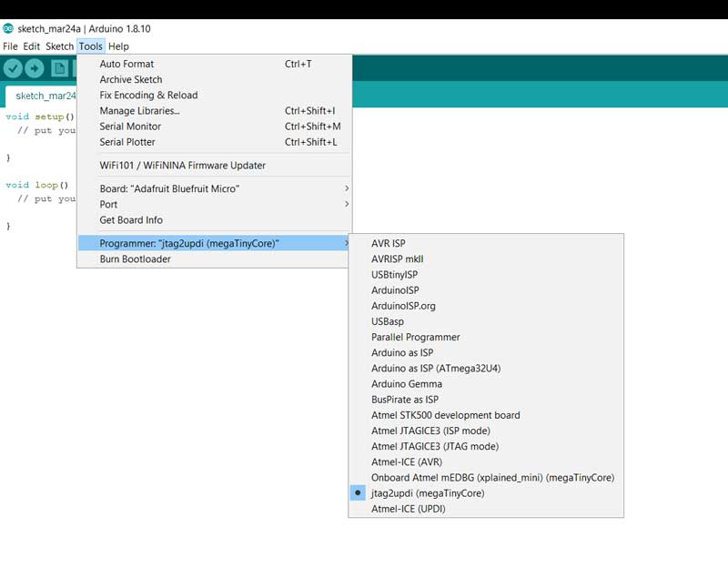Select Atmel STK500 development board
Screen dimensions: 728x588
click(486, 415)
